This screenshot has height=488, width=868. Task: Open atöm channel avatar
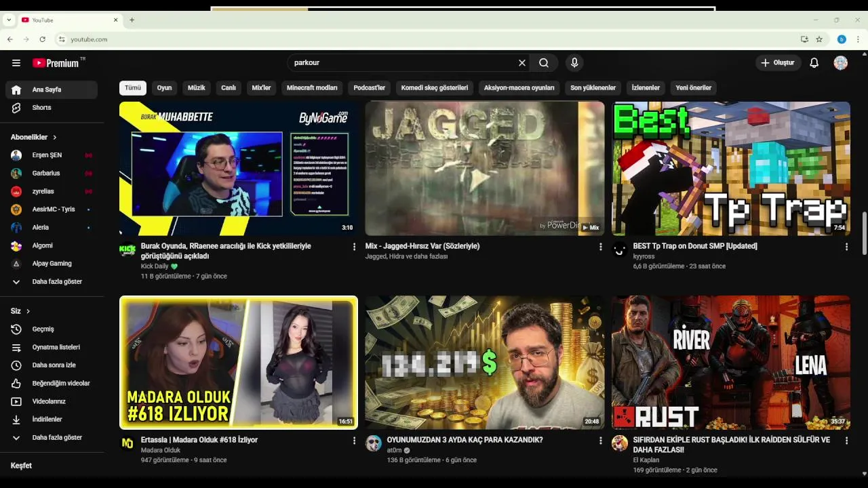pos(374,443)
